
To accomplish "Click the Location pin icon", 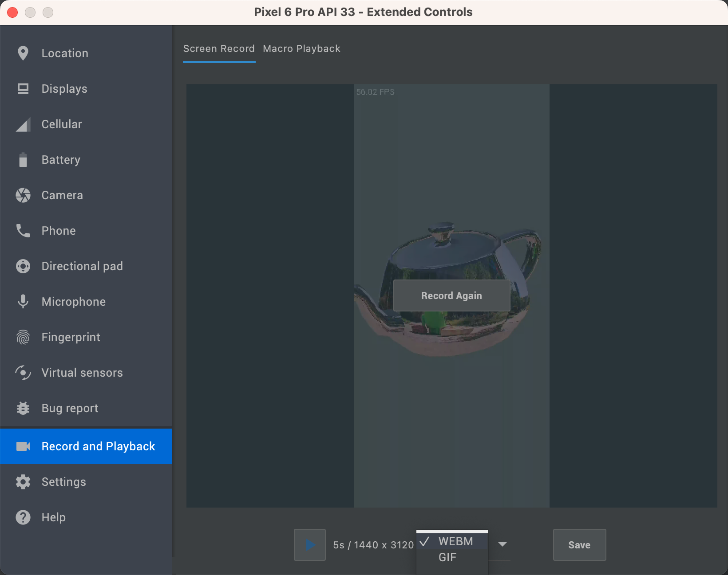I will (23, 53).
